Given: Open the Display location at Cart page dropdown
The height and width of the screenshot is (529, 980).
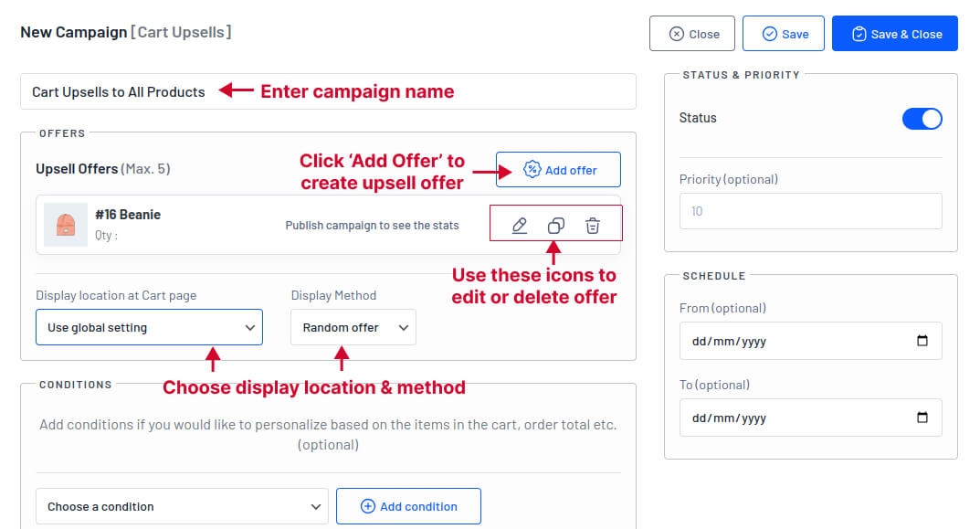Looking at the screenshot, I should (x=149, y=326).
